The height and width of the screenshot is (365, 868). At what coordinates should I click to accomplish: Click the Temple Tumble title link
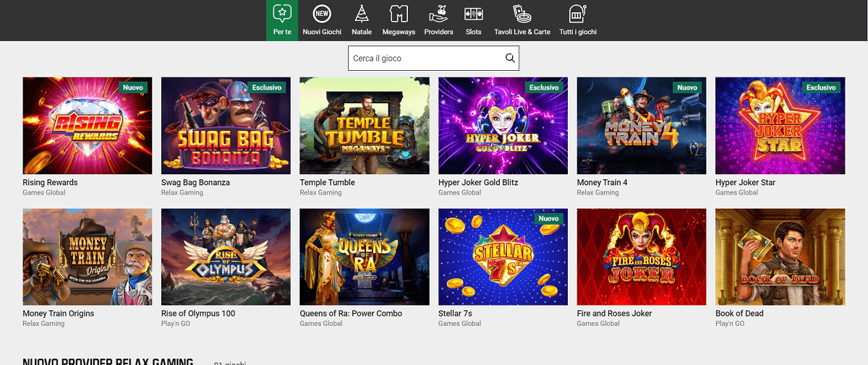tap(328, 183)
